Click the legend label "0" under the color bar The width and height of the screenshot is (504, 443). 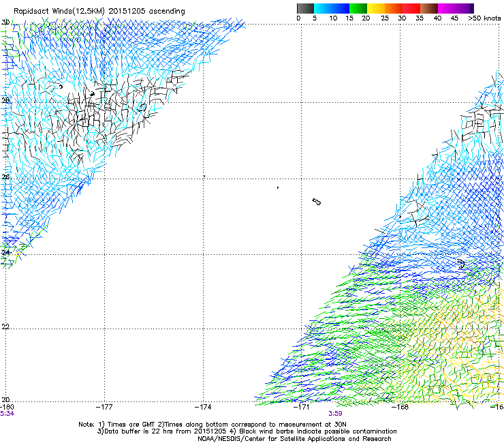pos(298,18)
